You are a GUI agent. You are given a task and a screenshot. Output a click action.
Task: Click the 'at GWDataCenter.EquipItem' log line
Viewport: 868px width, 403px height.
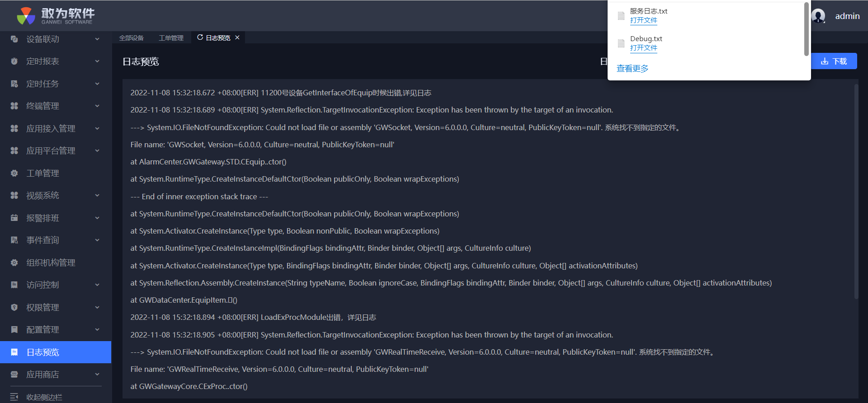pos(184,300)
